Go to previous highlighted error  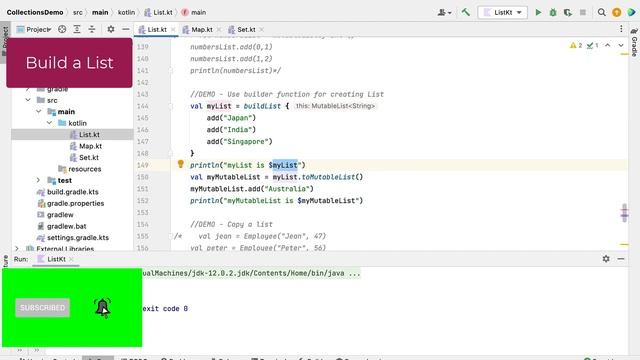[x=608, y=45]
